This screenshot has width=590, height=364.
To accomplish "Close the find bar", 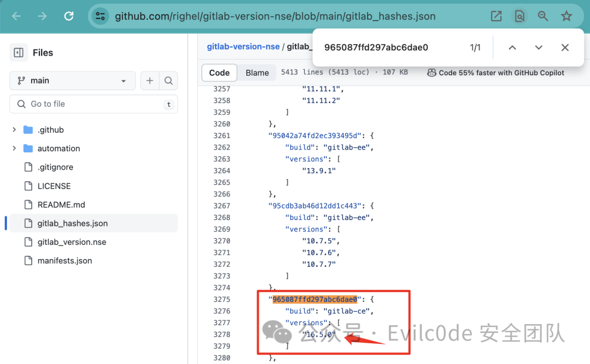I will 565,47.
